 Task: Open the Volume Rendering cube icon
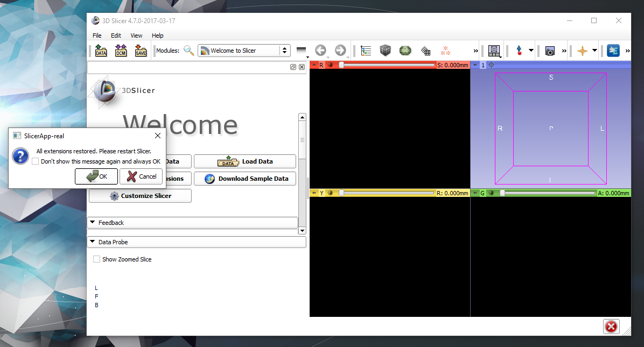tap(385, 51)
